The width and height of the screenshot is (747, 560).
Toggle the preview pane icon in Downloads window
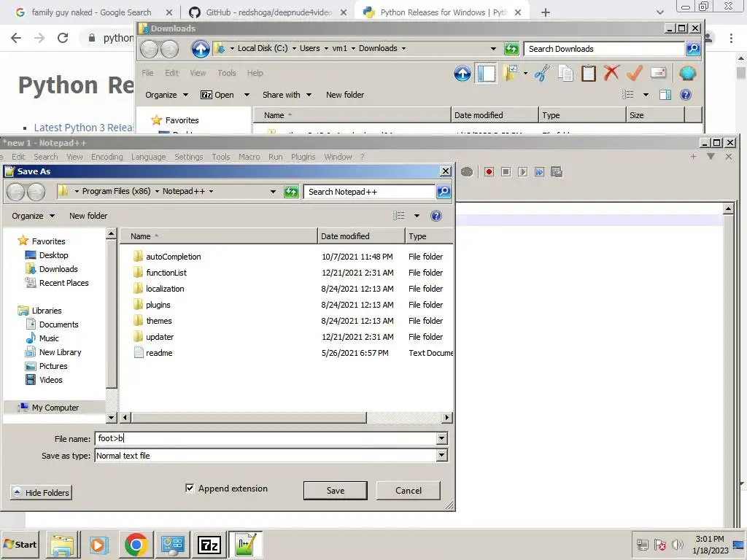pyautogui.click(x=665, y=95)
